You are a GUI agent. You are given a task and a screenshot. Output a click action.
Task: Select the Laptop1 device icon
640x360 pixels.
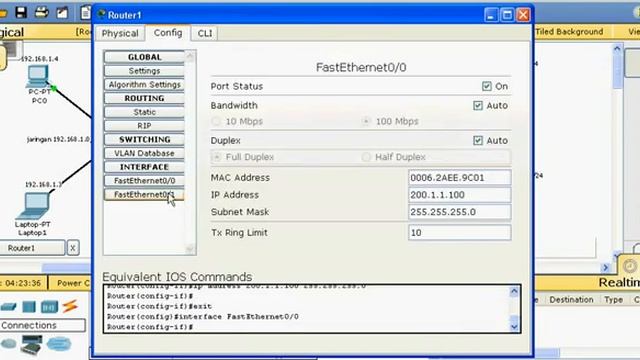tap(33, 206)
